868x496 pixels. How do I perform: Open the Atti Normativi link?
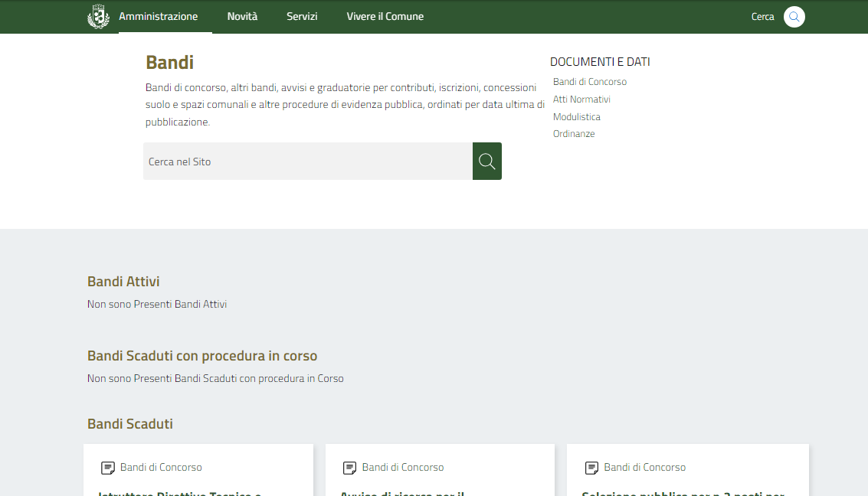click(581, 100)
